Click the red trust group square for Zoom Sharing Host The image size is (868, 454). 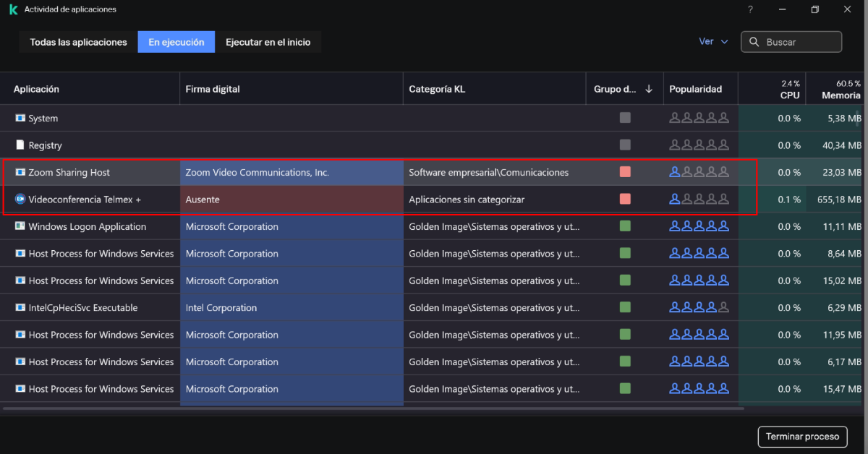click(625, 172)
